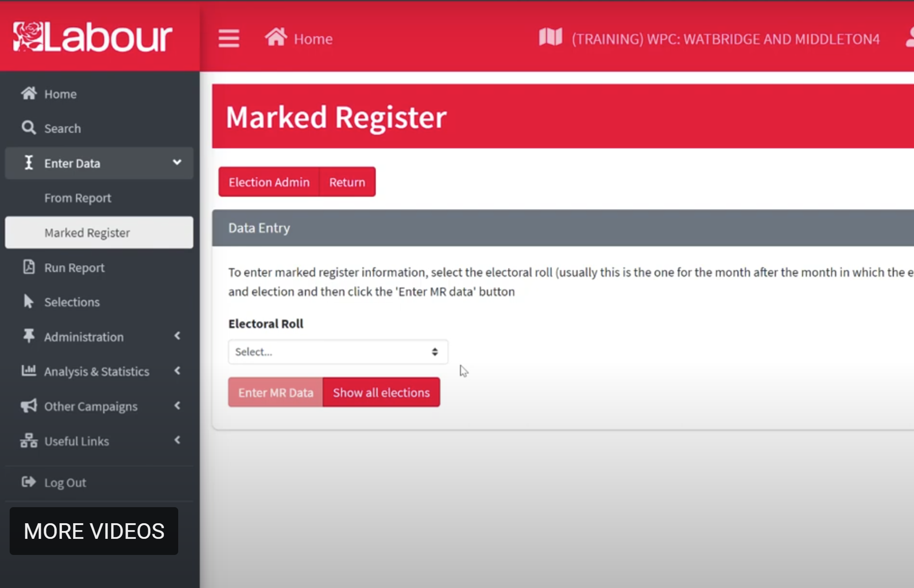The height and width of the screenshot is (588, 914).
Task: Expand the Analysis & Statistics chevron
Action: (x=177, y=370)
